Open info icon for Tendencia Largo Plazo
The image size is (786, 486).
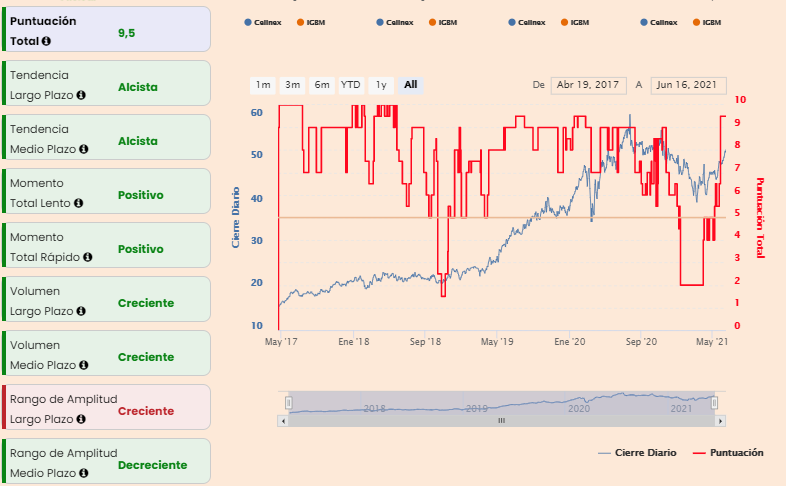click(81, 95)
